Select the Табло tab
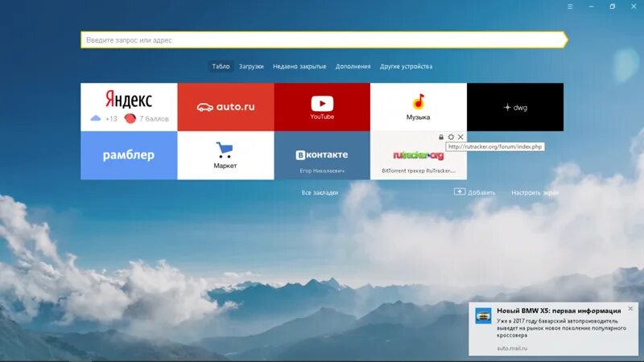 pyautogui.click(x=221, y=67)
